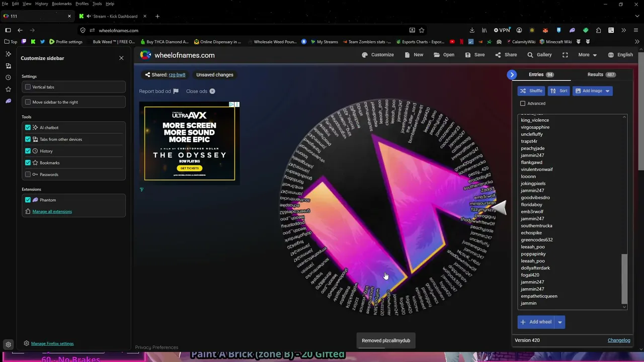This screenshot has height=362, width=644.
Task: Switch to Stream - Kick Dashboard tab
Action: 113,16
